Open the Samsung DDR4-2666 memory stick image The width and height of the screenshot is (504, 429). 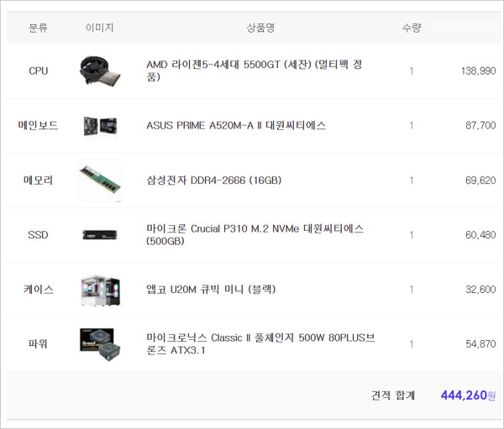coord(100,180)
